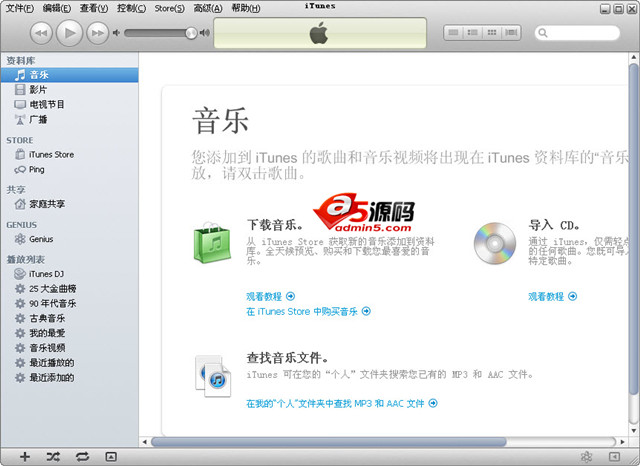Image resolution: width=640 pixels, height=466 pixels.
Task: Select 音乐 in the library sidebar
Action: [69, 75]
